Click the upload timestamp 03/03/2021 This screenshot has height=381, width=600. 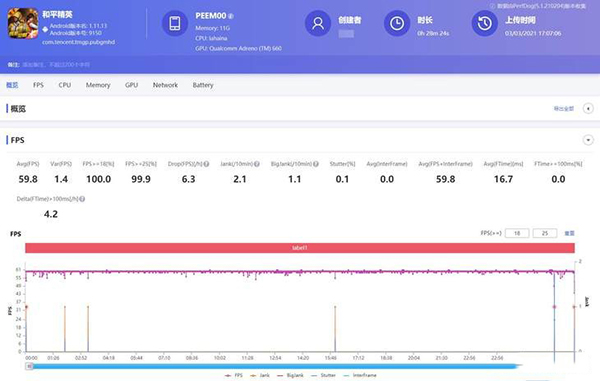[x=533, y=33]
